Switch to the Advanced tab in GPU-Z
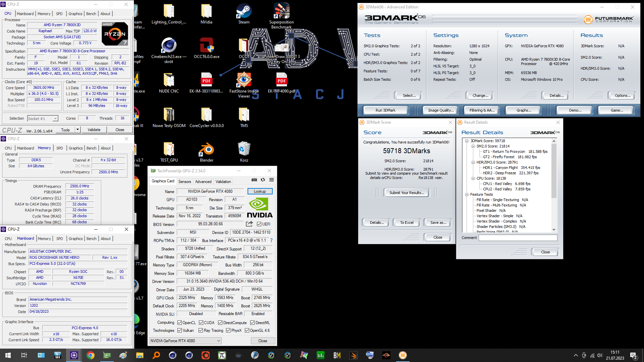The width and height of the screenshot is (644, 362). click(203, 182)
